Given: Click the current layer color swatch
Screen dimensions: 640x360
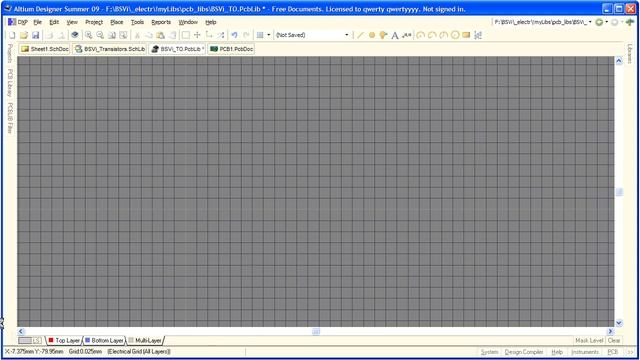Looking at the screenshot, I should coord(25,340).
